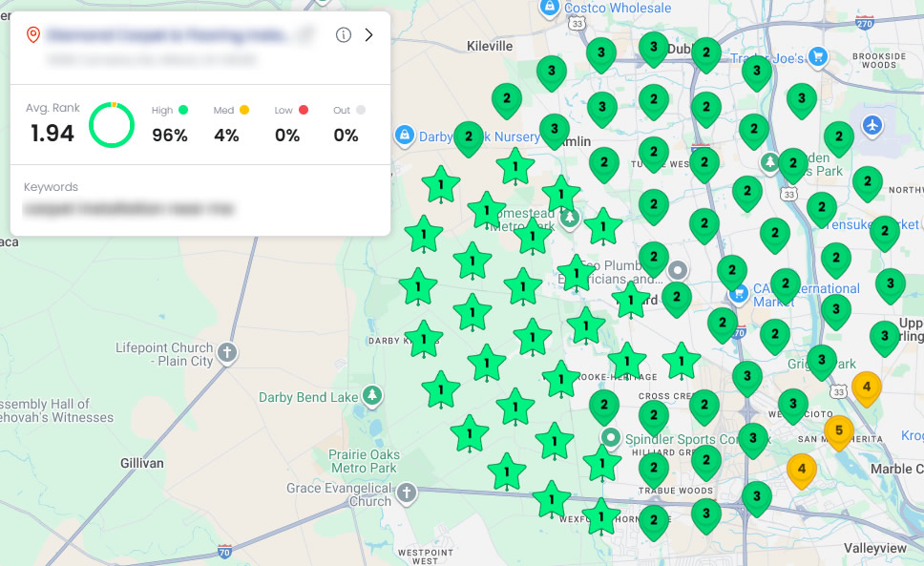Screen dimensions: 924x566
Task: Select the Darby Park Nursery marker icon
Action: coord(404,136)
